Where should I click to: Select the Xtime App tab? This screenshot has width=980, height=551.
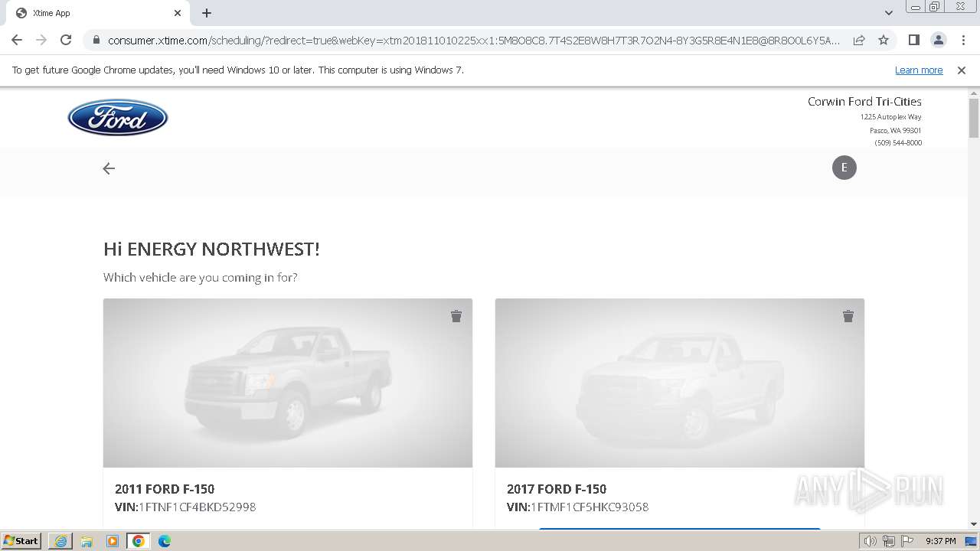(x=100, y=13)
